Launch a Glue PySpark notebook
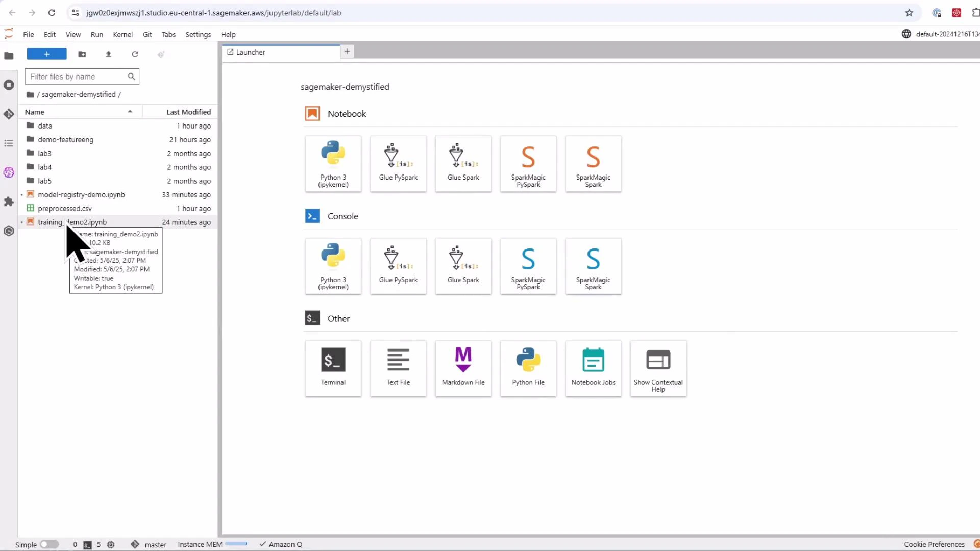This screenshot has width=980, height=551. click(x=398, y=163)
